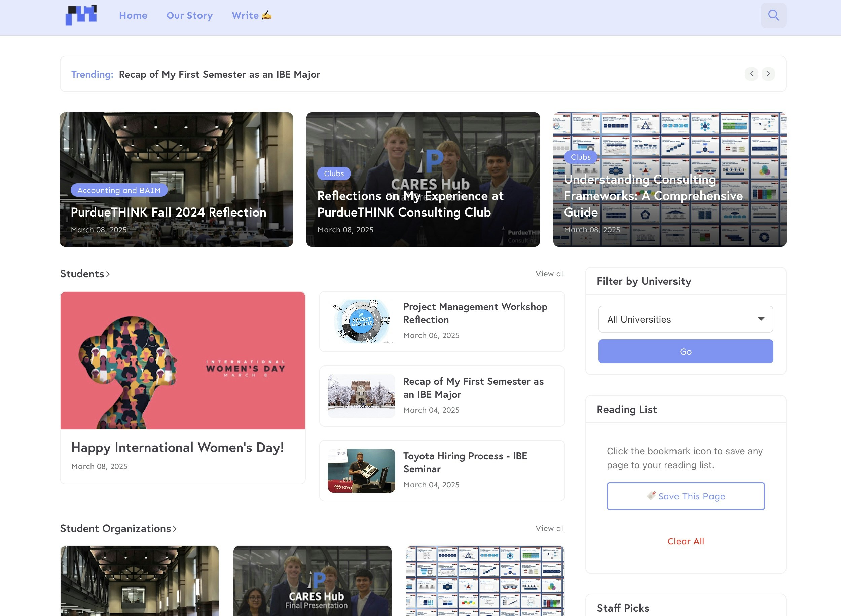Screen dimensions: 841x616
Task: Open search with magnifier icon
Action: [x=773, y=15]
